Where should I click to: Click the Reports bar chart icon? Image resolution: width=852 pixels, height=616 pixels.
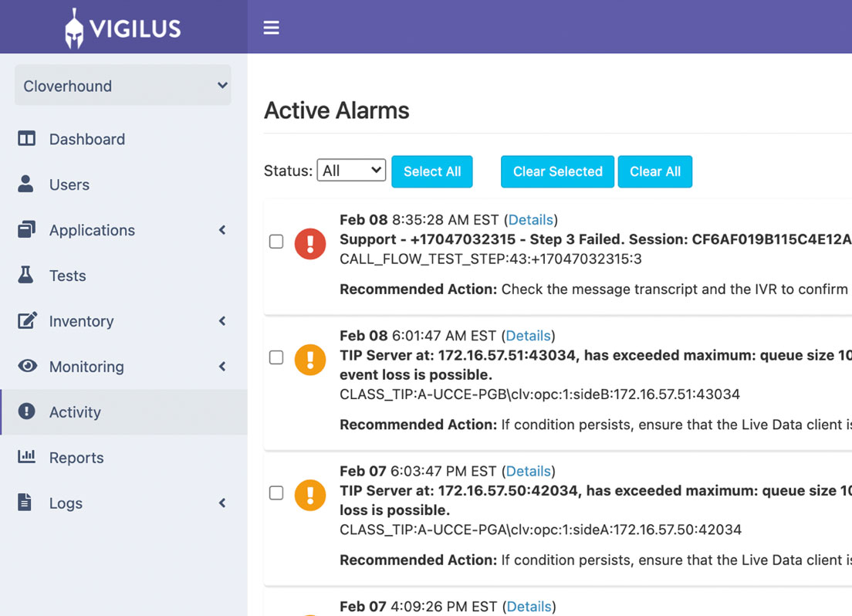click(x=27, y=457)
